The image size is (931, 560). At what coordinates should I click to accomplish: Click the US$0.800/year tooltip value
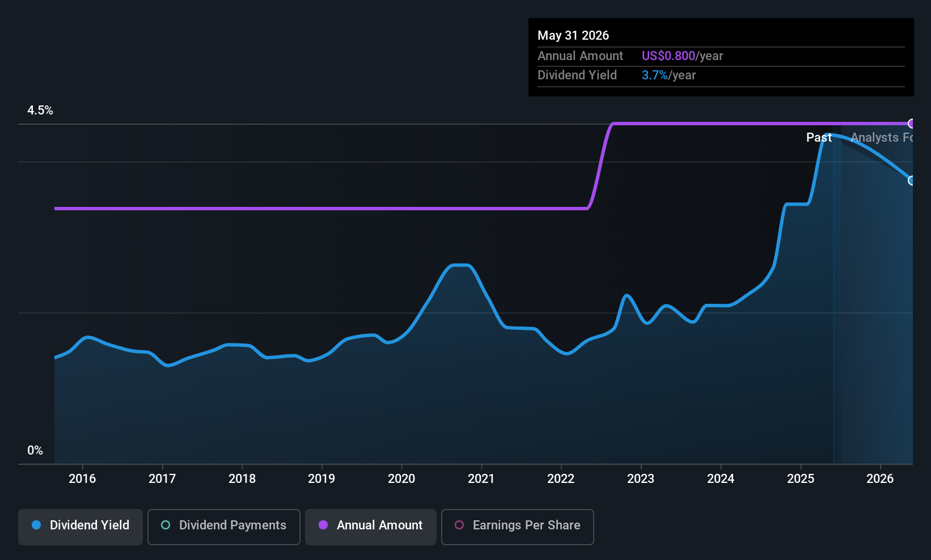(x=683, y=56)
